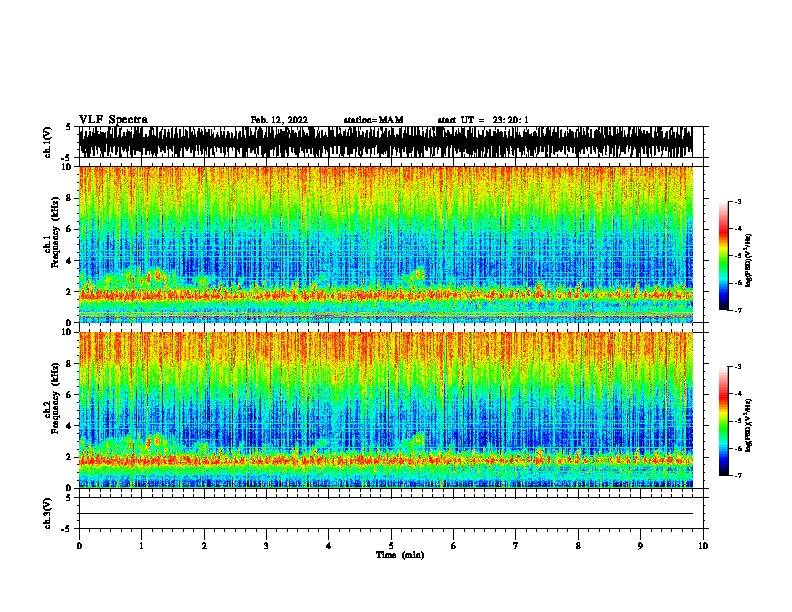The height and width of the screenshot is (612, 792).
Task: Select the date text "Feb. 12, 2022"
Action: pyautogui.click(x=279, y=120)
